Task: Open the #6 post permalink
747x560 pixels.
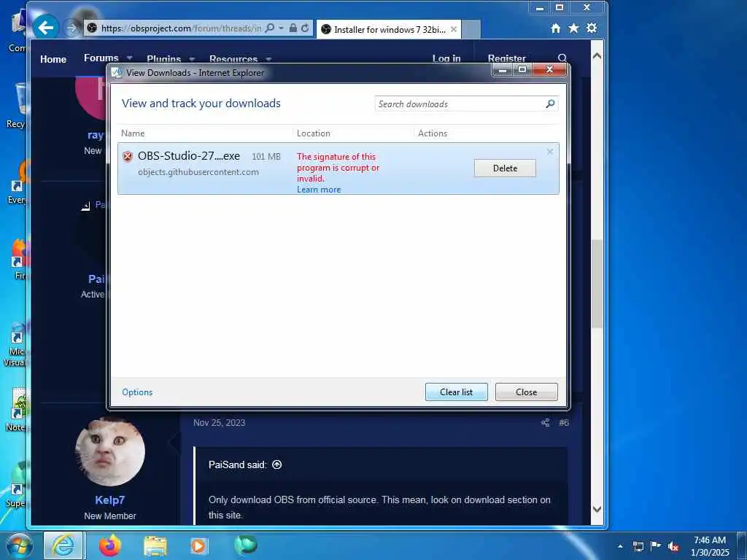Action: (x=564, y=422)
